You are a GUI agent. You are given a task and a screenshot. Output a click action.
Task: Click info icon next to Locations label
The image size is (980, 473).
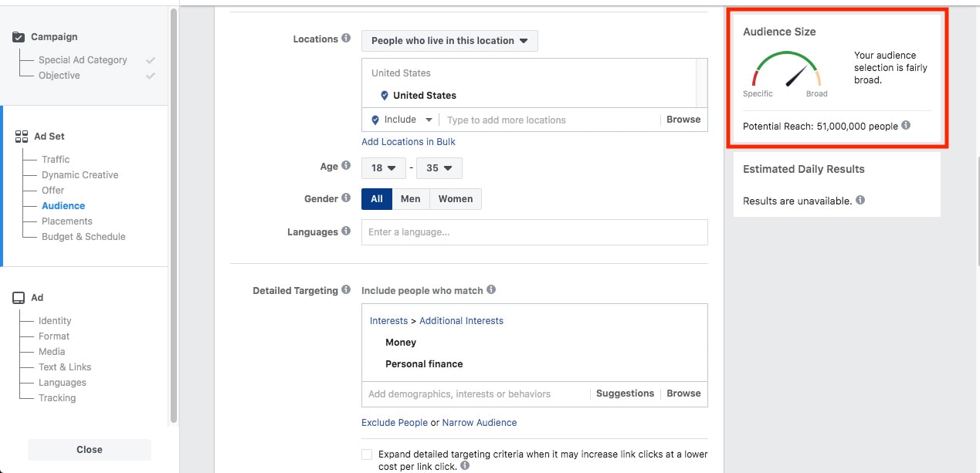[x=346, y=38]
